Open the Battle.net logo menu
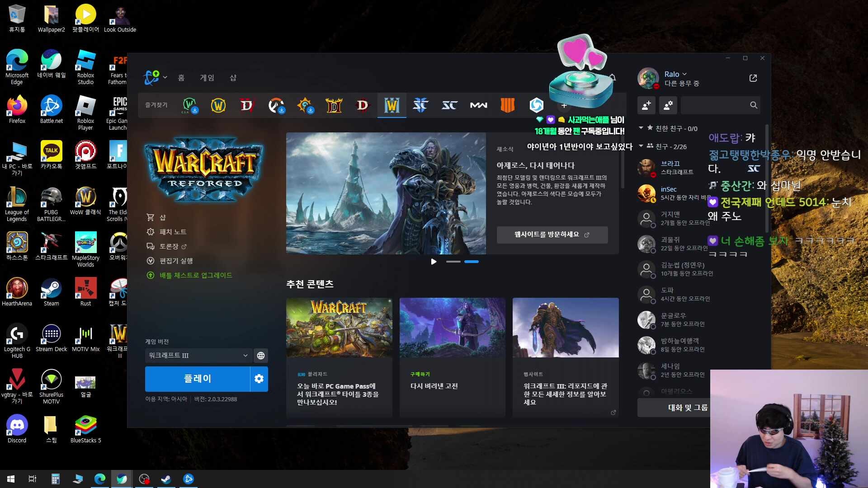The image size is (868, 488). point(155,78)
